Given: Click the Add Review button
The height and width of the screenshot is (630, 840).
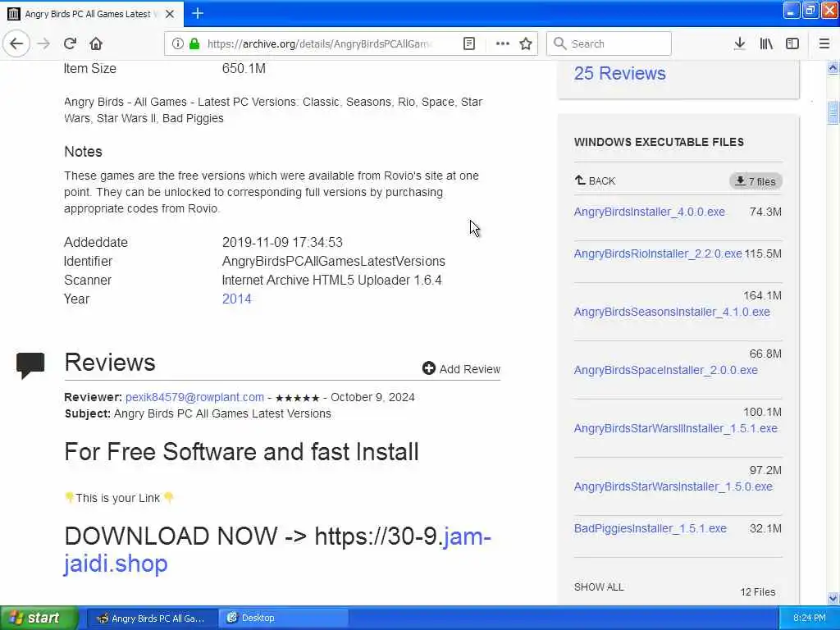Looking at the screenshot, I should [461, 368].
